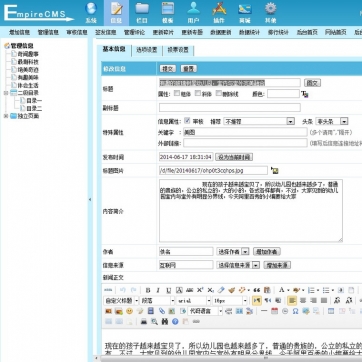
Task: Switch to the 基本信息 tab
Action: (114, 49)
